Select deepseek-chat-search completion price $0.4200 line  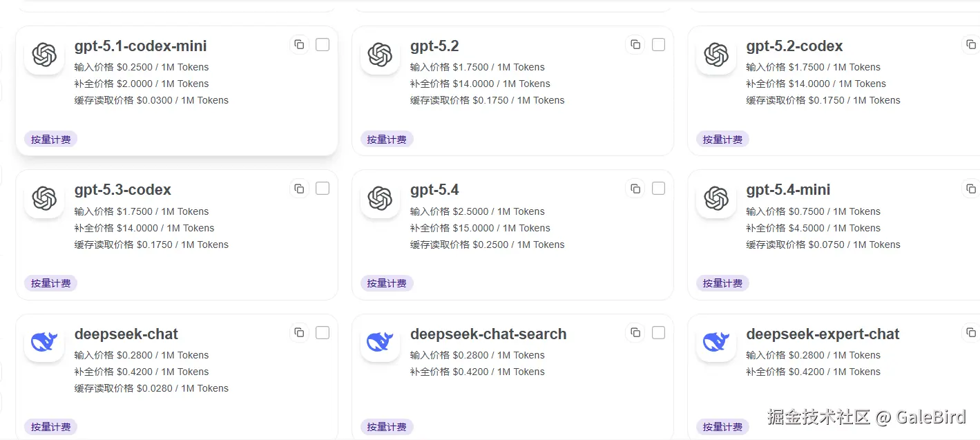tap(477, 372)
